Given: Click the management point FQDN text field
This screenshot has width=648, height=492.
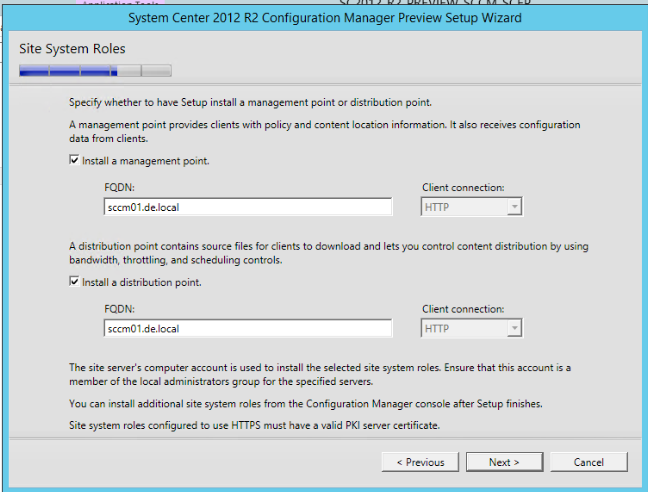Looking at the screenshot, I should pos(247,207).
